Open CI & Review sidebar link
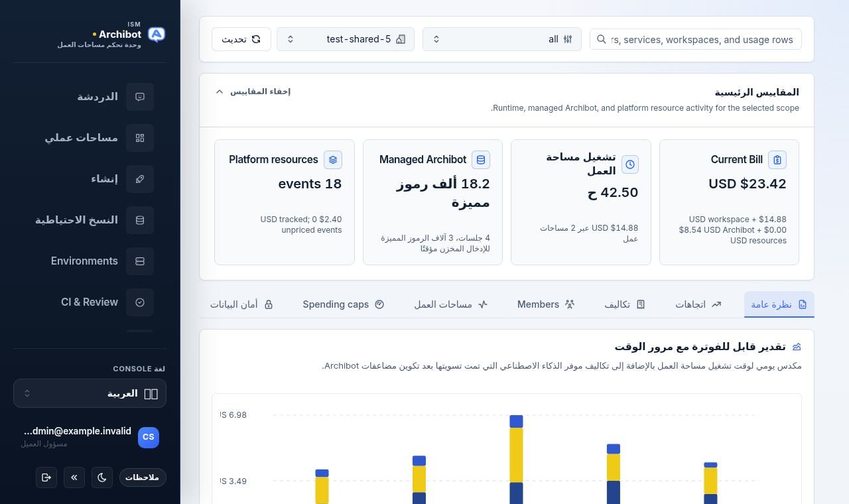Image resolution: width=849 pixels, height=504 pixels. click(x=90, y=302)
